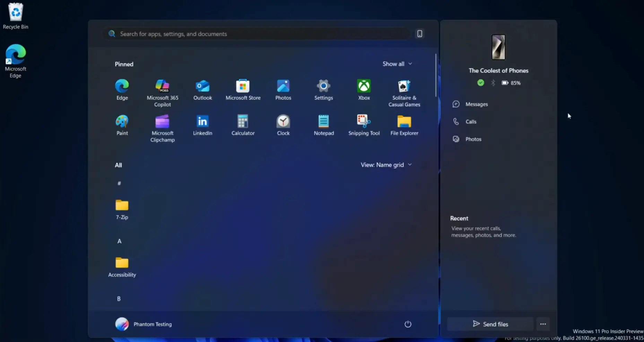Launch LinkedIn from pinned apps

coord(202,125)
